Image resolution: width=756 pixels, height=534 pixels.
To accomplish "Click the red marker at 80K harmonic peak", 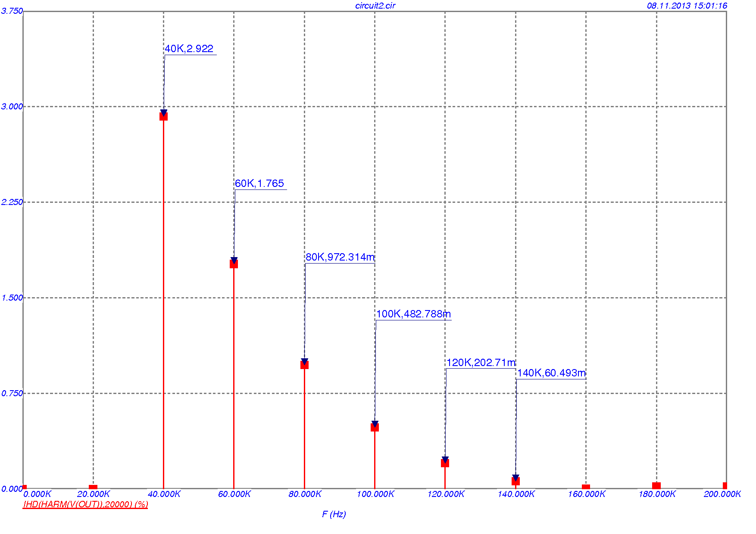I will [304, 365].
